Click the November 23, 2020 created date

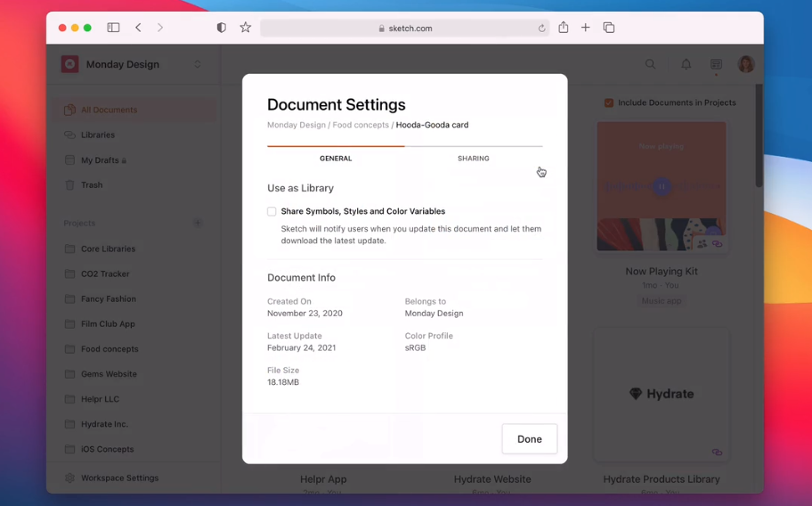pos(304,314)
